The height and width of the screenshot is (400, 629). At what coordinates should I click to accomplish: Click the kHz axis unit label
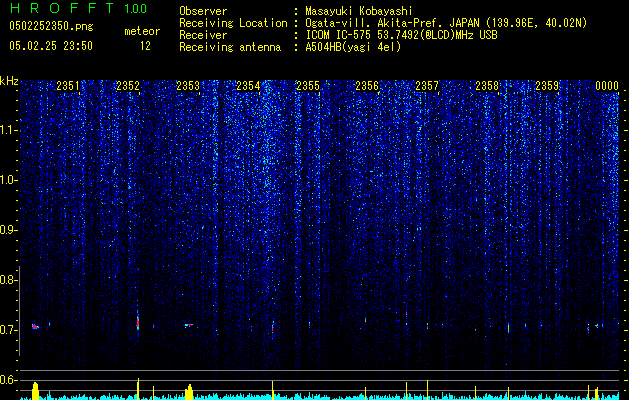9,81
